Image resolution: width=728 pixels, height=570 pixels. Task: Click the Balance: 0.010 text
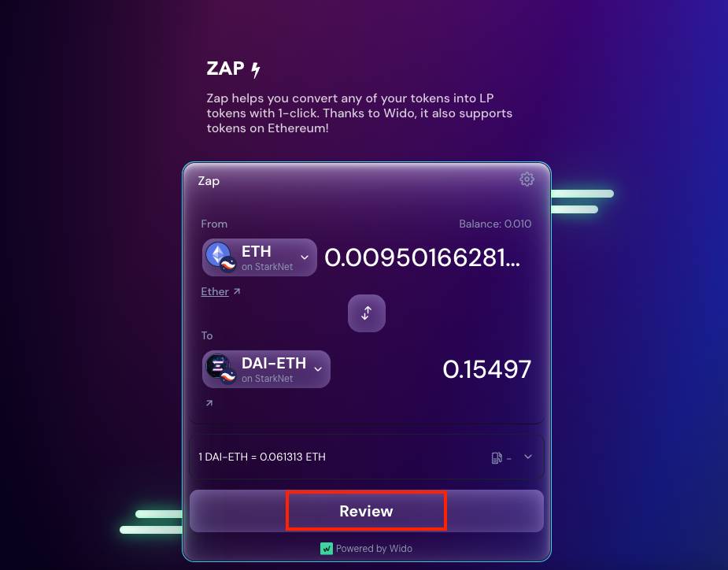coord(495,224)
